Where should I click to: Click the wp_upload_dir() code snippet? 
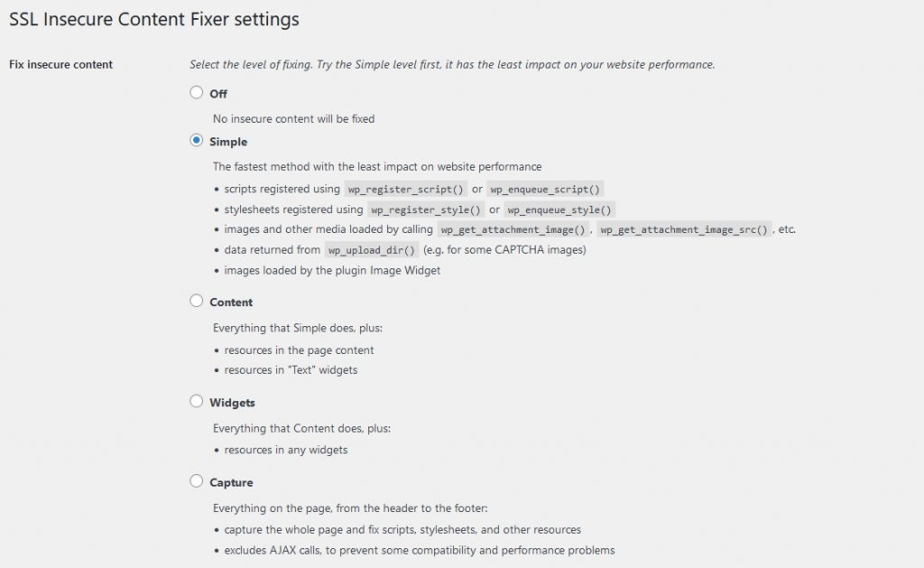(371, 249)
